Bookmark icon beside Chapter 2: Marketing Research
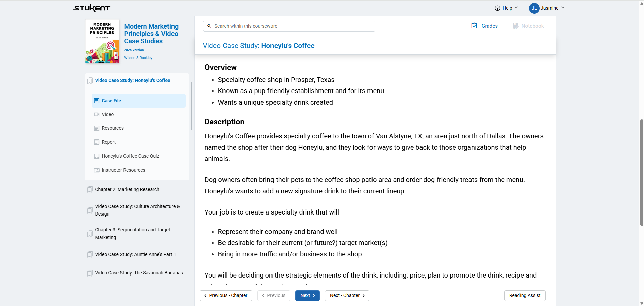The height and width of the screenshot is (306, 644). pyautogui.click(x=90, y=190)
